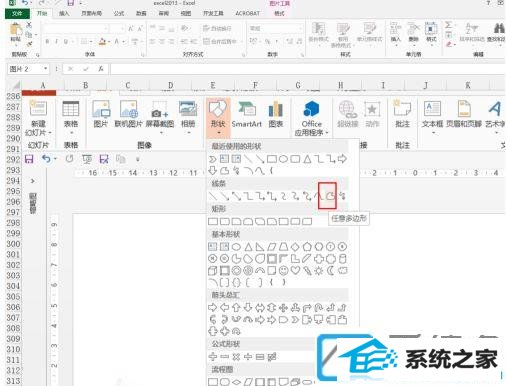This screenshot has height=386, width=506.
Task: Switch to the 插入 Insert tab in Excel
Action: pyautogui.click(x=64, y=13)
